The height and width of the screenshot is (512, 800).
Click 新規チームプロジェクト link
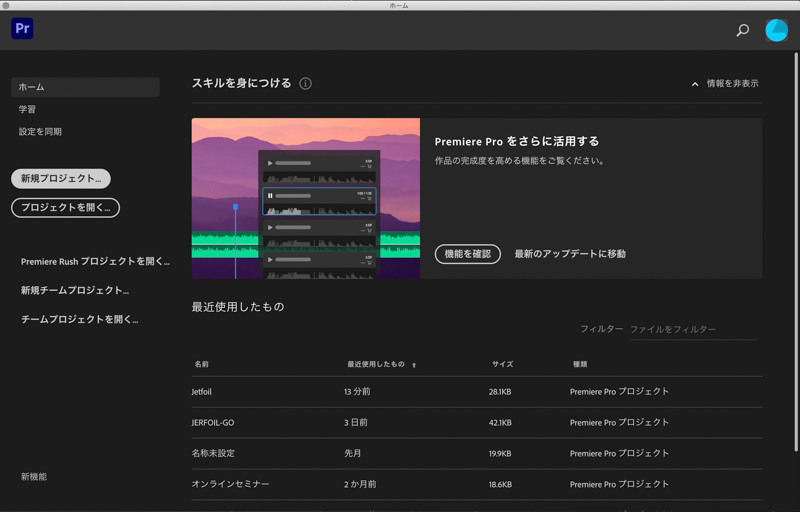pos(74,290)
